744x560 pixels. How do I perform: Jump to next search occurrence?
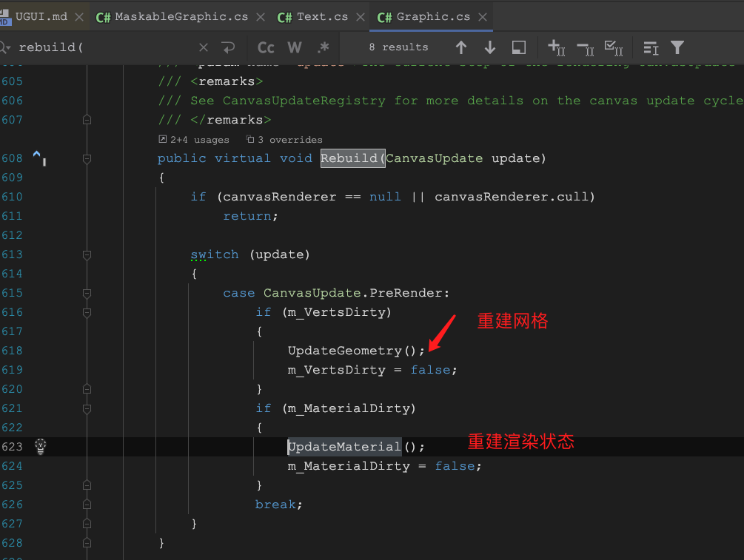(x=489, y=47)
